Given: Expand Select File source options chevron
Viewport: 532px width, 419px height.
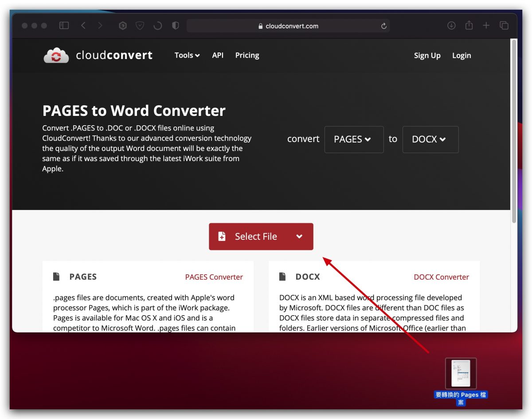Looking at the screenshot, I should click(x=299, y=237).
